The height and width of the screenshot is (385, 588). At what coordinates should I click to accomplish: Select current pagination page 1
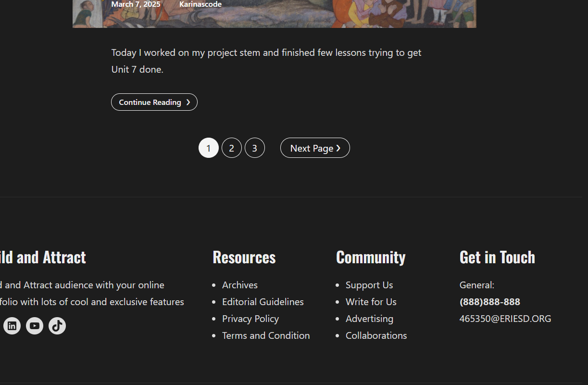click(209, 148)
